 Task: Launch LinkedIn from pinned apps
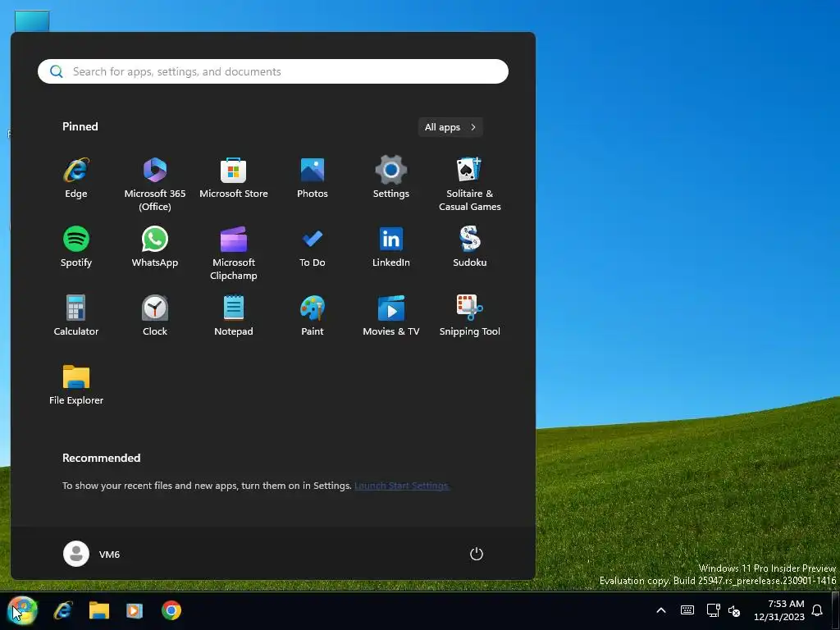pyautogui.click(x=391, y=246)
